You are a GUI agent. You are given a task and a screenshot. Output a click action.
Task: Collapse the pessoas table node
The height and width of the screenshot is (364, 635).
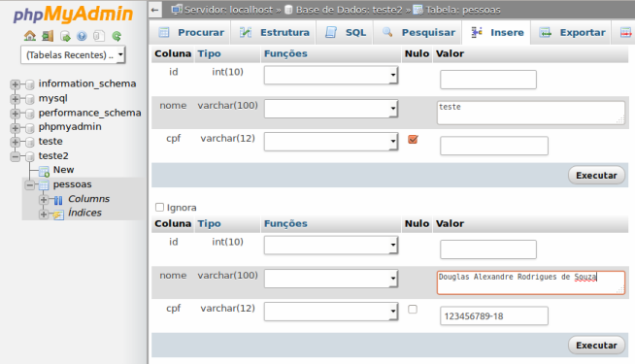(29, 185)
